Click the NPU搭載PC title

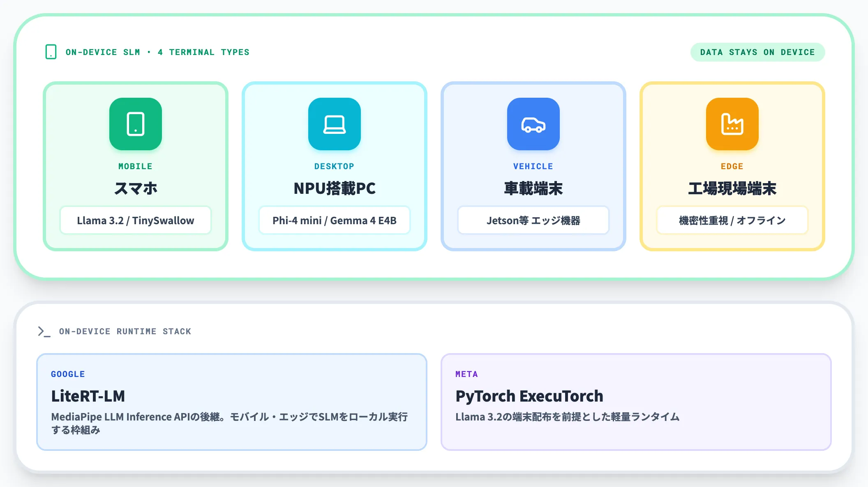[x=335, y=188]
